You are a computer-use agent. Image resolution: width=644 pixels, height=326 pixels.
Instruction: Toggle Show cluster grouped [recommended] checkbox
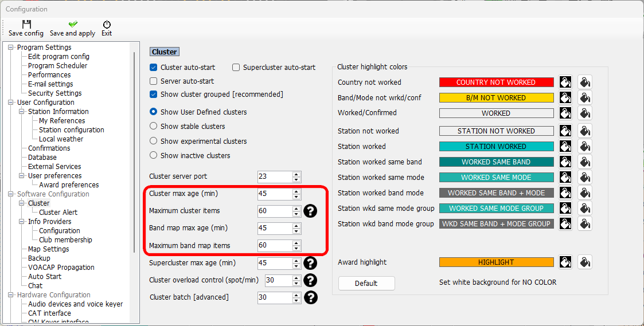pyautogui.click(x=154, y=94)
